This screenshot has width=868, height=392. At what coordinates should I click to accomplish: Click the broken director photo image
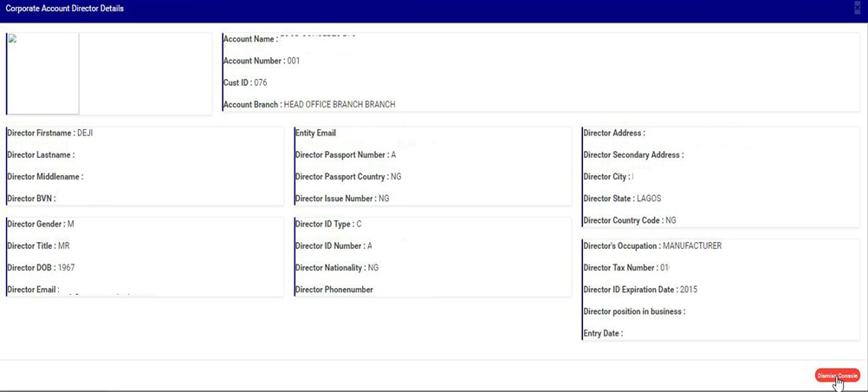[x=42, y=74]
